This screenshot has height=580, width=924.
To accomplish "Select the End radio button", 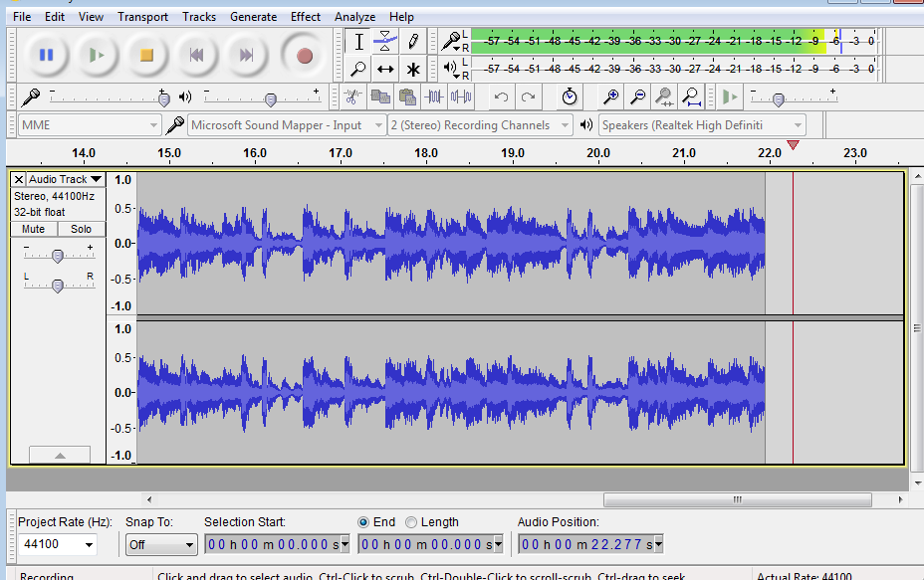I will (x=363, y=522).
